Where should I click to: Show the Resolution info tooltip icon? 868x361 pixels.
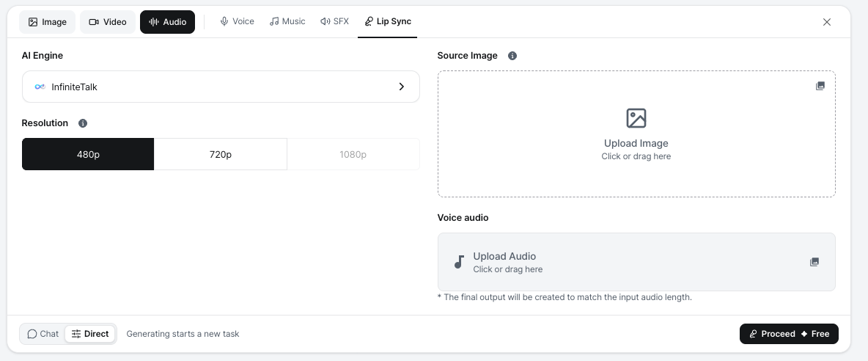(x=83, y=123)
